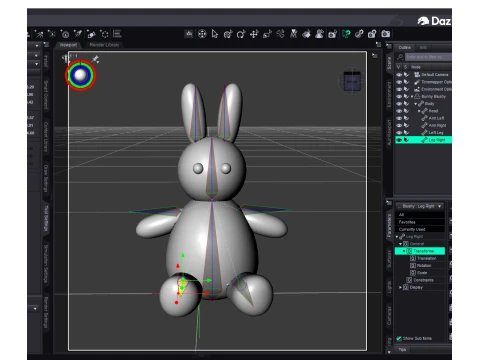This screenshot has width=480, height=360.
Task: Click the pin icon at viewport top-left
Action: coord(95,59)
